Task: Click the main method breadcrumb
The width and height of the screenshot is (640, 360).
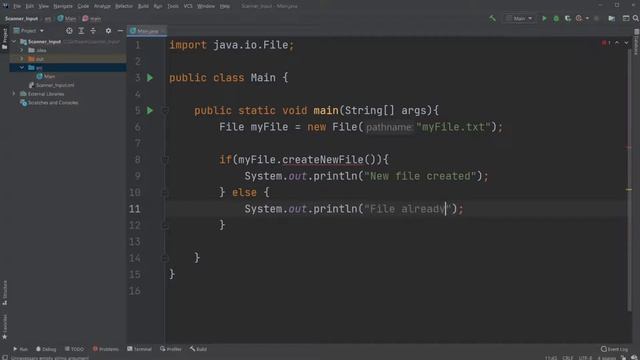Action: coord(91,18)
